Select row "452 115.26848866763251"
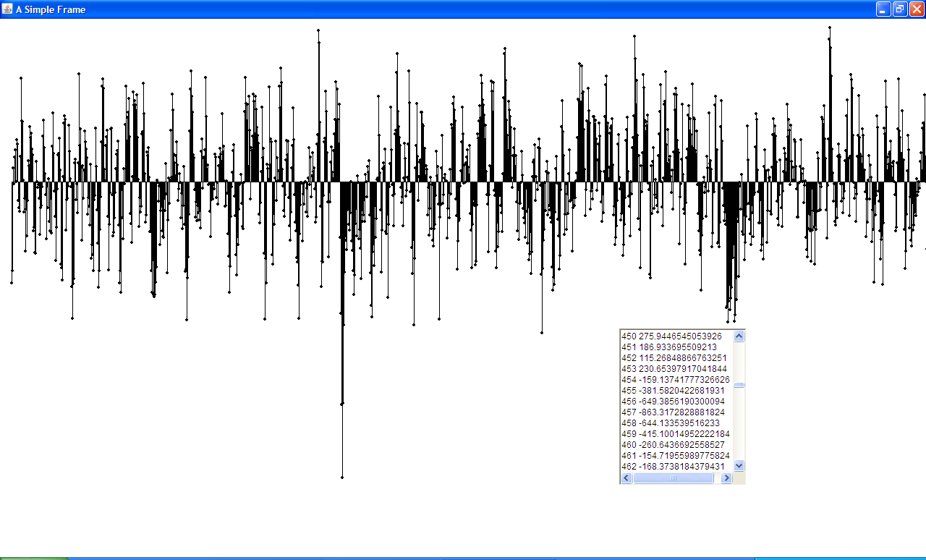 [x=677, y=358]
